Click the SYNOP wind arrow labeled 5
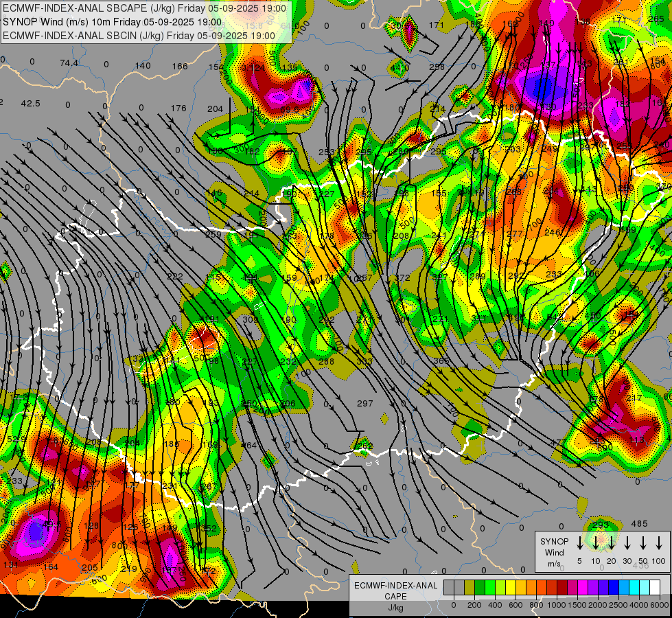The width and height of the screenshot is (672, 618). point(579,543)
